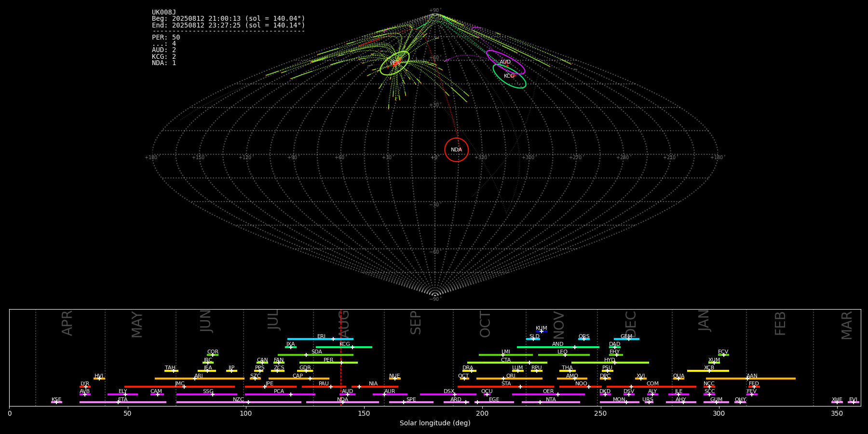Click the pink NZC shower bar
Screen dimensions: 868x434
click(x=239, y=402)
